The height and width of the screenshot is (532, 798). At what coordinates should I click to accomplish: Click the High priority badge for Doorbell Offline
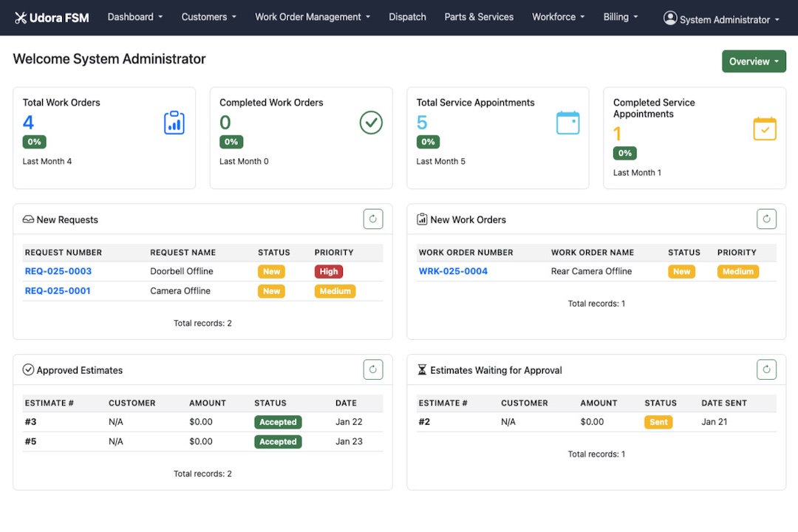point(329,272)
